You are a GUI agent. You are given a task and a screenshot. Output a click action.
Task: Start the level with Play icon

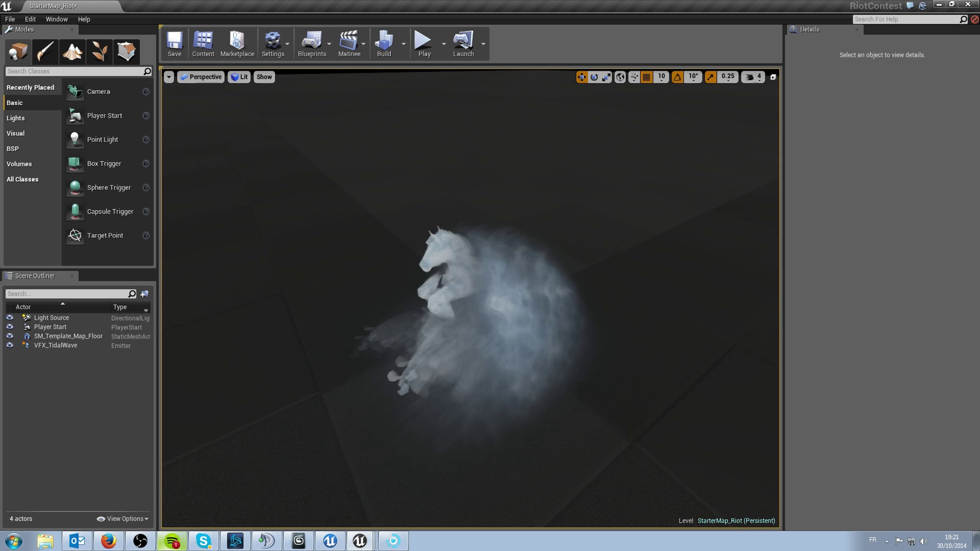point(424,44)
